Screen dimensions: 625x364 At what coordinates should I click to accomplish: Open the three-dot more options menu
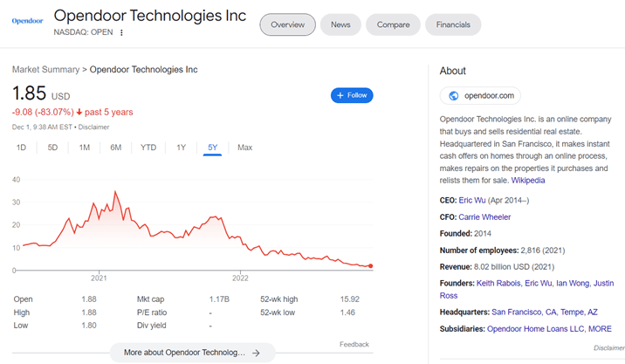tap(122, 33)
